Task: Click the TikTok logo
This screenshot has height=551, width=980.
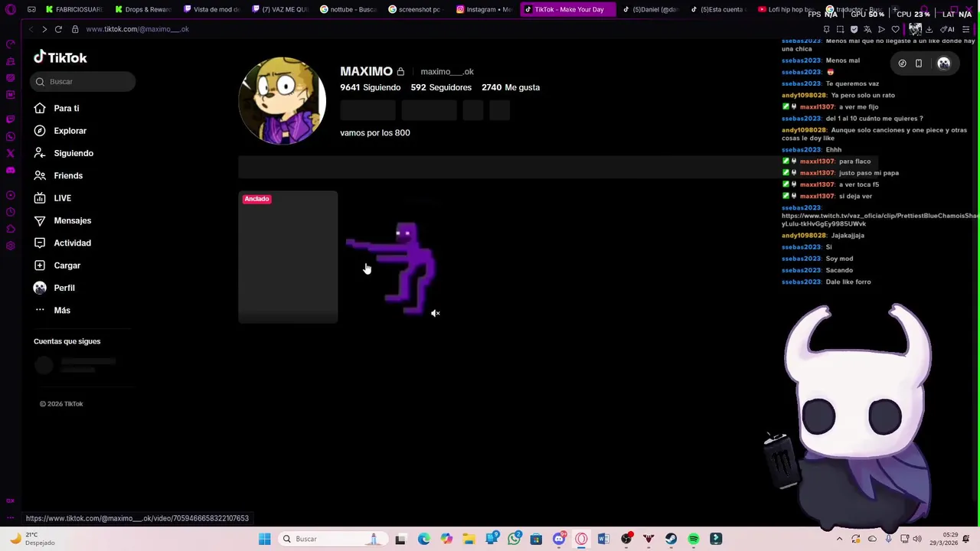Action: tap(60, 57)
